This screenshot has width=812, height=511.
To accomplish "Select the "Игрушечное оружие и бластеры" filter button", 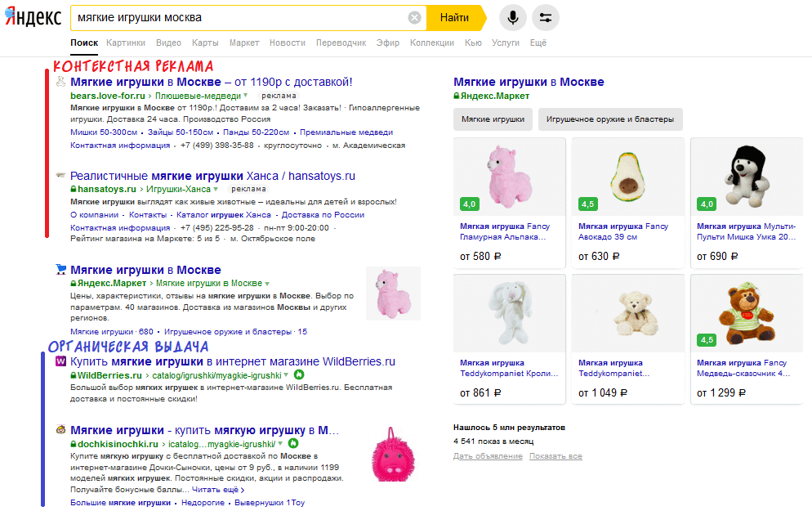I will point(610,119).
